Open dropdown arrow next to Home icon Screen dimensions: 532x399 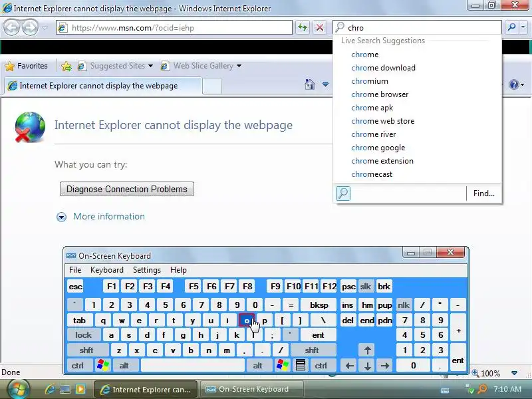pyautogui.click(x=325, y=84)
